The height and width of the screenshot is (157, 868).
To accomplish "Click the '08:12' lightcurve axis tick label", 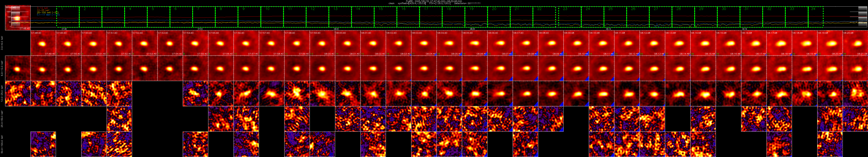I will click(x=609, y=29).
